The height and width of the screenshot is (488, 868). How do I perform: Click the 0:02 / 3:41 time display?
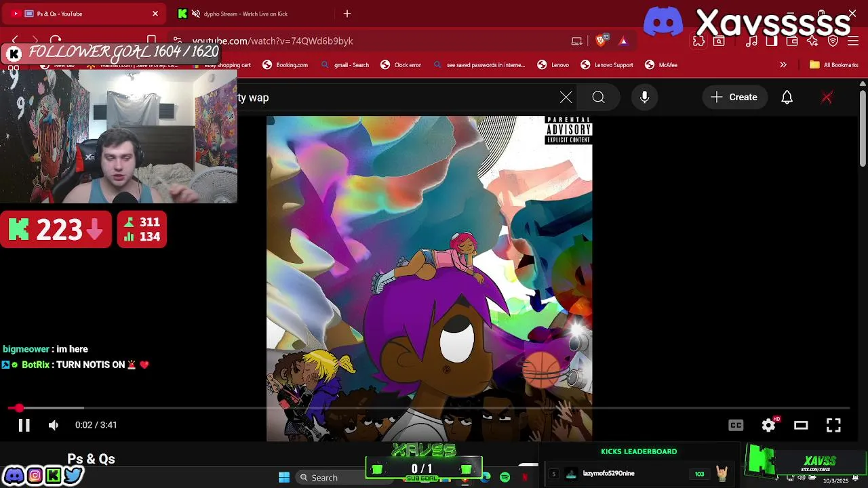click(x=96, y=425)
